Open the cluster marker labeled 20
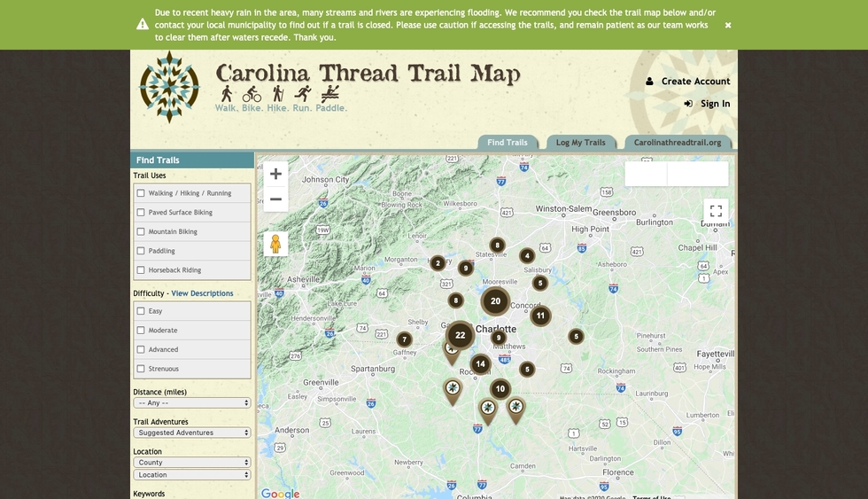Screen dimensions: 868x499 495,301
